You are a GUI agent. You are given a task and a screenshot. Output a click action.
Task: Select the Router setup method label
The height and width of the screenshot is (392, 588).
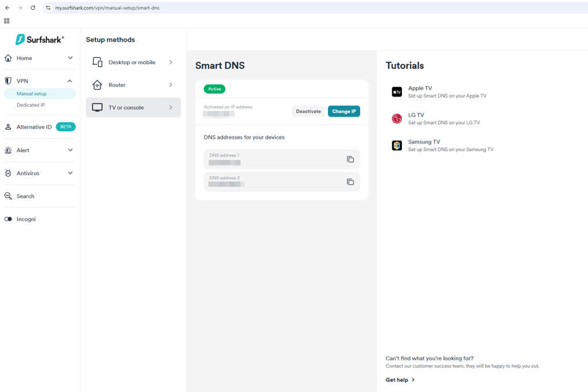click(117, 85)
